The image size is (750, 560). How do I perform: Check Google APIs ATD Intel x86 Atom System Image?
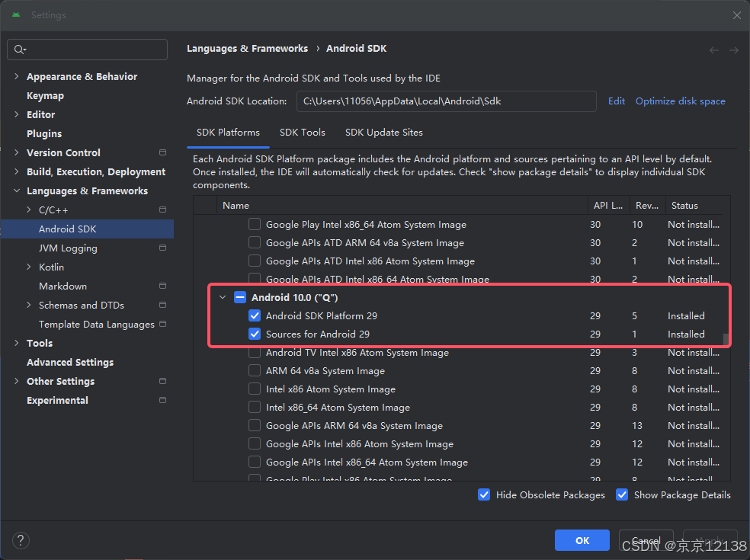click(255, 261)
